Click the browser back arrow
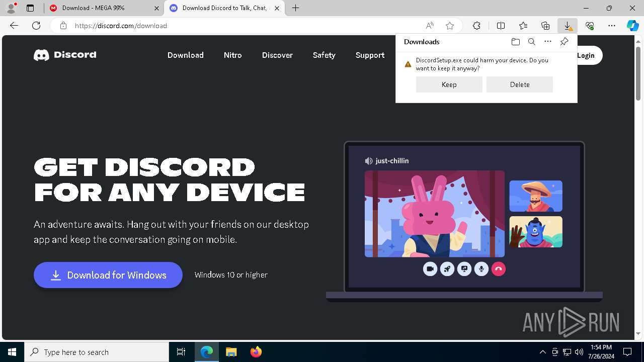 coord(14,26)
